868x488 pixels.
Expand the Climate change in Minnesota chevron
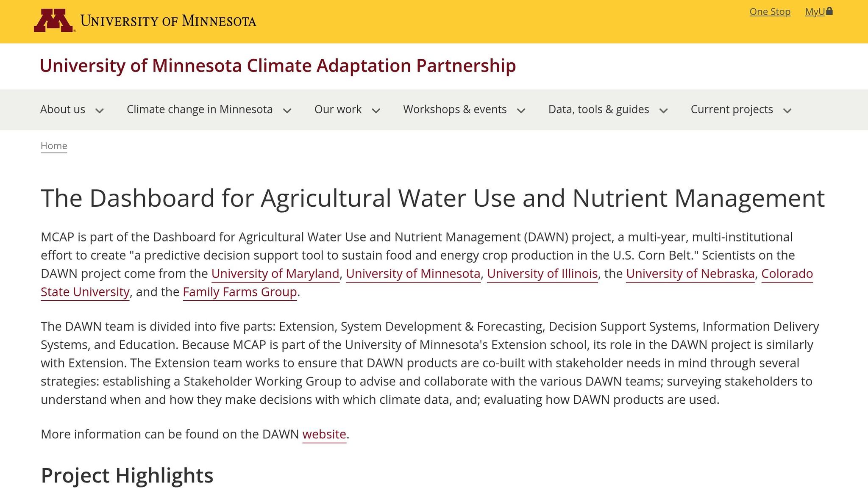click(287, 111)
